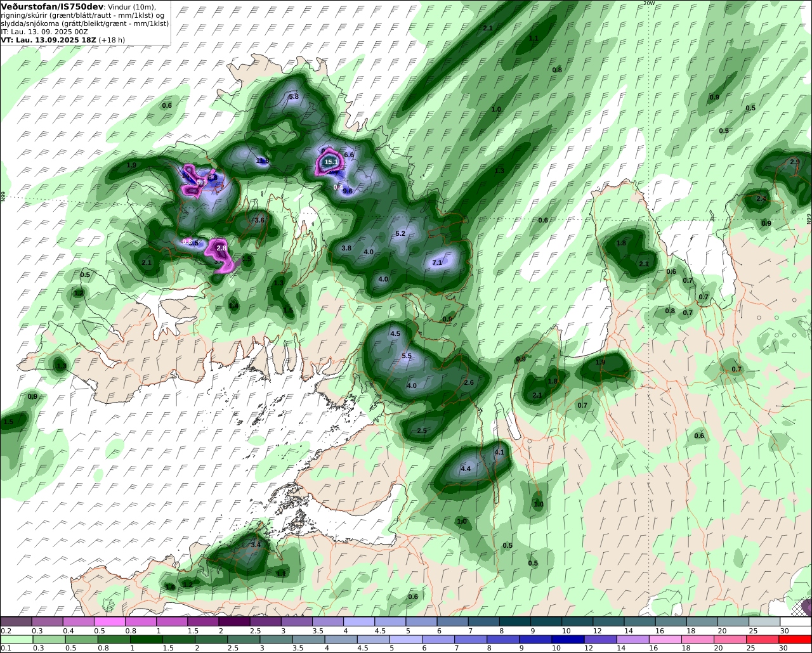Select the grey-green rain swatch labeled 3
812x653 pixels.
click(x=277, y=640)
